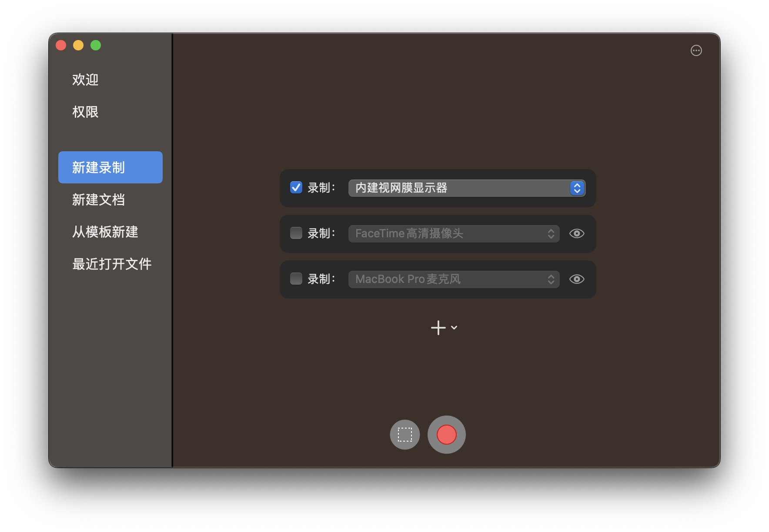The width and height of the screenshot is (769, 532).
Task: Open 最近打开文件 list
Action: (x=112, y=263)
